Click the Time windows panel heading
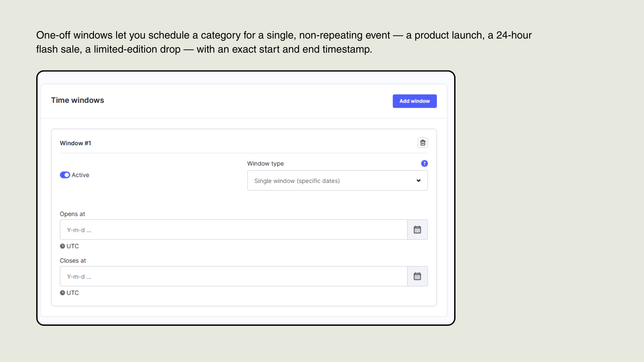This screenshot has width=644, height=362. 77,100
